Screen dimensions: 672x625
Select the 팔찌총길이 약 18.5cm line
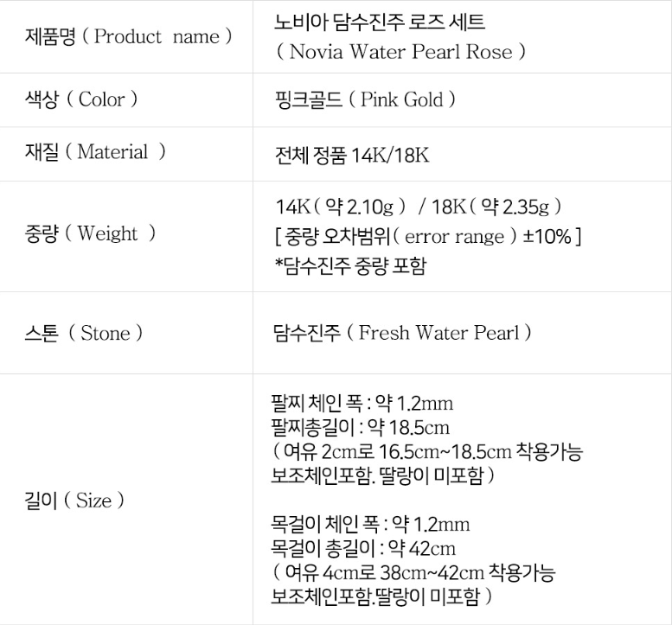pos(360,427)
